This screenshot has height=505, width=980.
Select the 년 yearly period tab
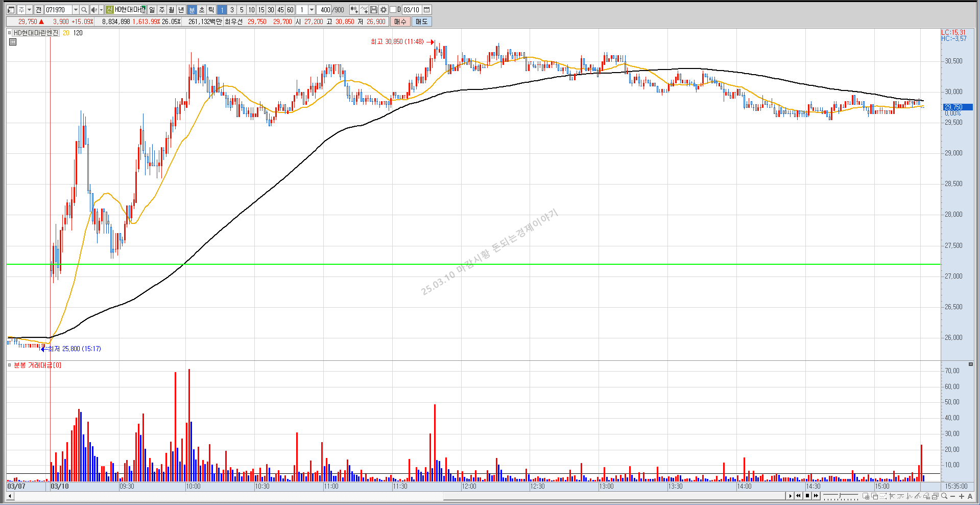(181, 10)
